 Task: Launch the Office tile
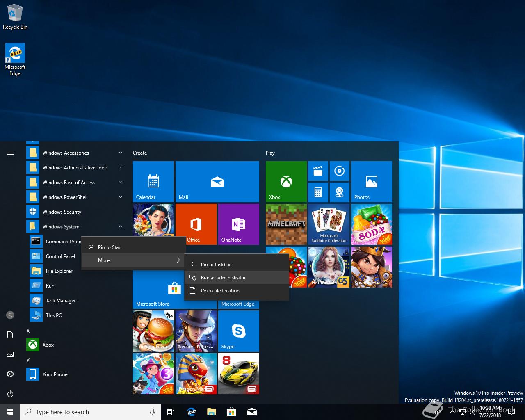(196, 224)
